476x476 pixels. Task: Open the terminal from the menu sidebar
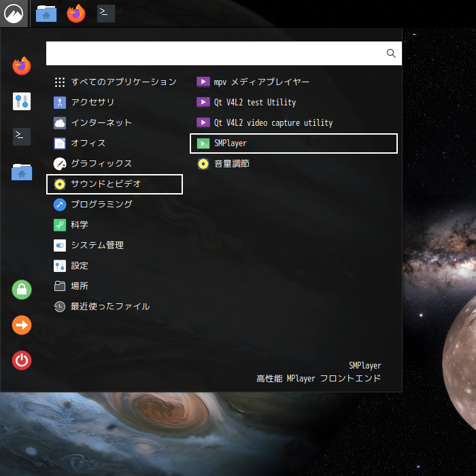pyautogui.click(x=22, y=137)
